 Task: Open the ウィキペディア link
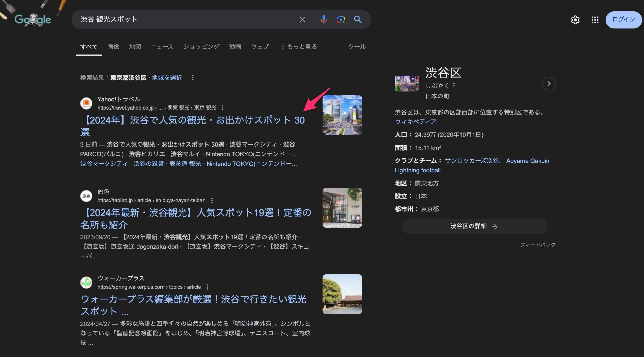pos(416,122)
